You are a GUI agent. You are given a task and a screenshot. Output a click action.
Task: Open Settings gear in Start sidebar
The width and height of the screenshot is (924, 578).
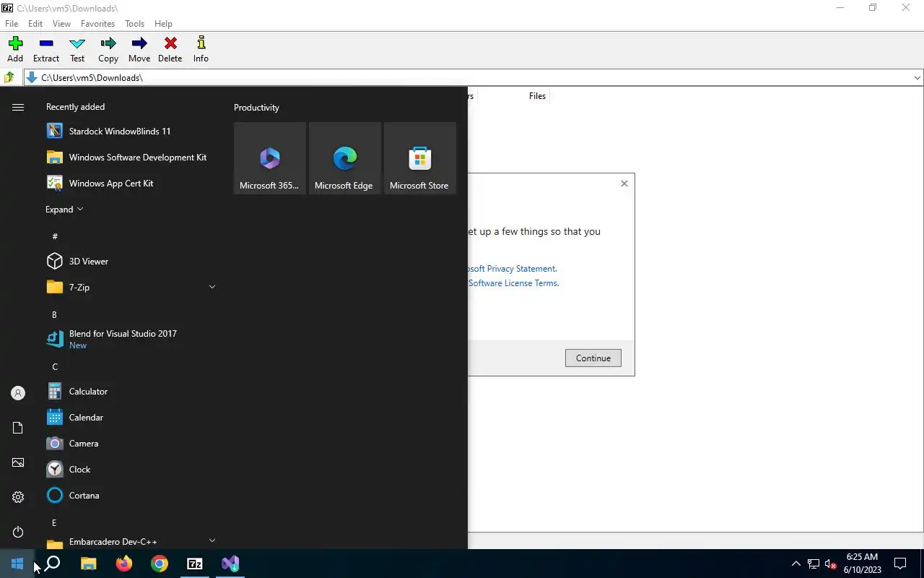pyautogui.click(x=18, y=497)
